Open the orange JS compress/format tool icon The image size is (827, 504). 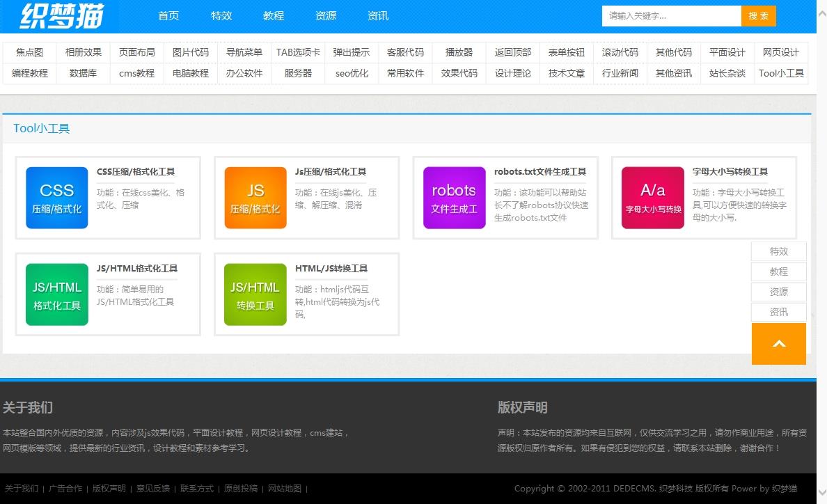255,198
